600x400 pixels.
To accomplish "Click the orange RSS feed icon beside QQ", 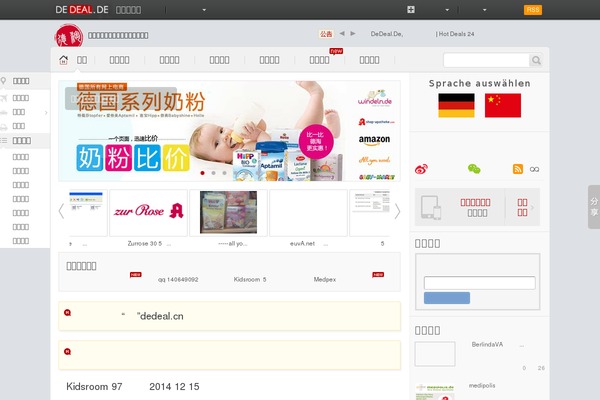I will point(518,169).
